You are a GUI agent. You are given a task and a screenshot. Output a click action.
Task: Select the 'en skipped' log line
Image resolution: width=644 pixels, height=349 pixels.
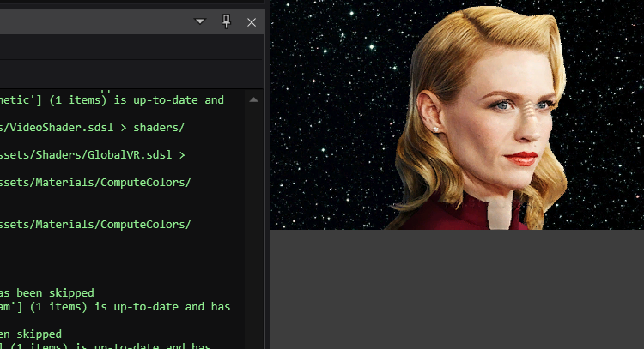(x=31, y=334)
